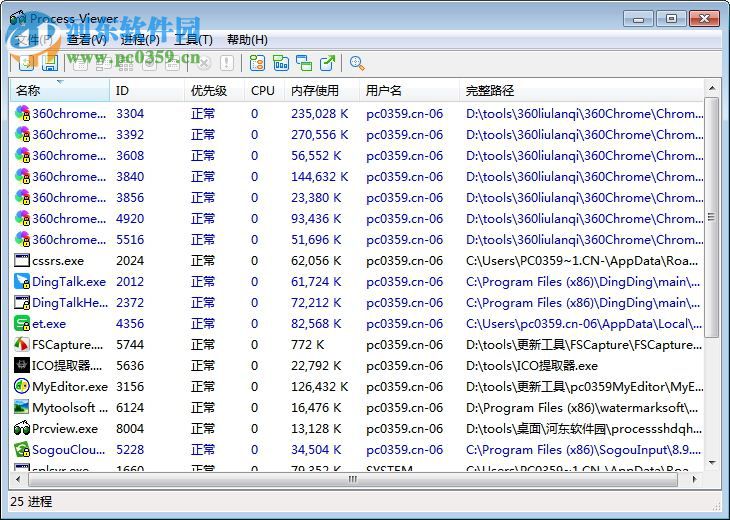
Task: Open the 查看(V) menu
Action: point(87,40)
